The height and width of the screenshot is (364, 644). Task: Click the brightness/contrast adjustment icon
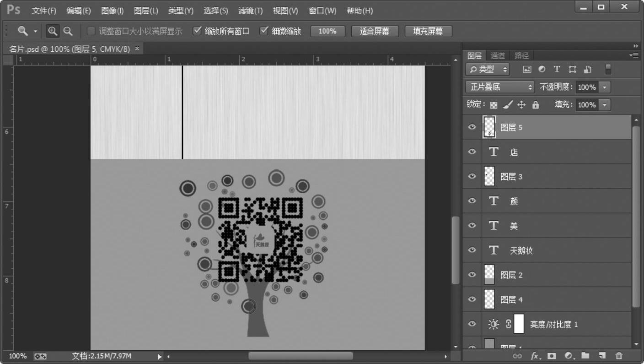(x=494, y=324)
